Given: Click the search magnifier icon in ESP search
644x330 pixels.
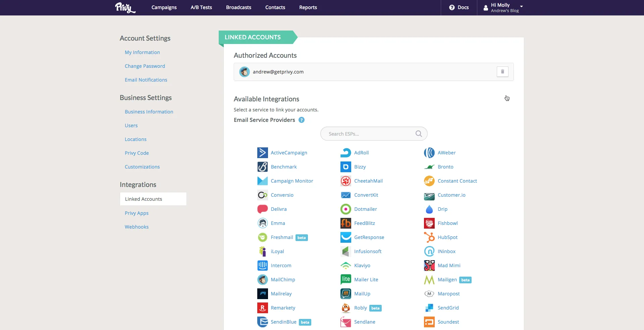Looking at the screenshot, I should (x=419, y=134).
